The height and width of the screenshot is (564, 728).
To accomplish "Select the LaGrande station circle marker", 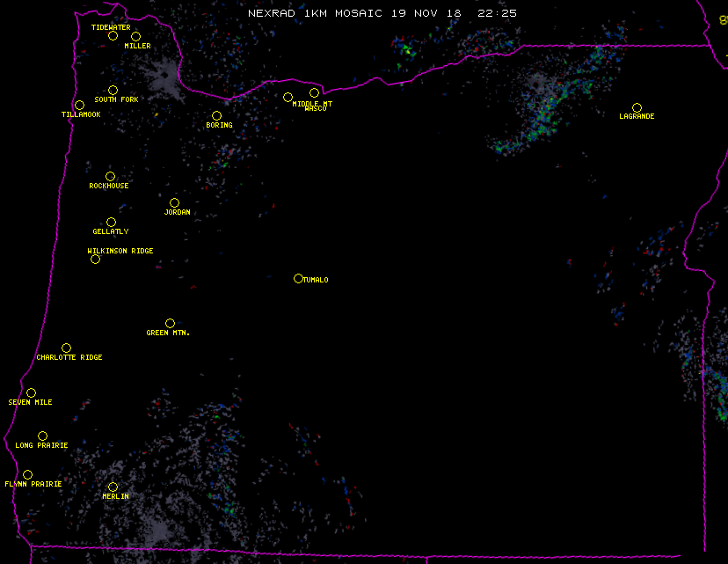I will pos(637,107).
